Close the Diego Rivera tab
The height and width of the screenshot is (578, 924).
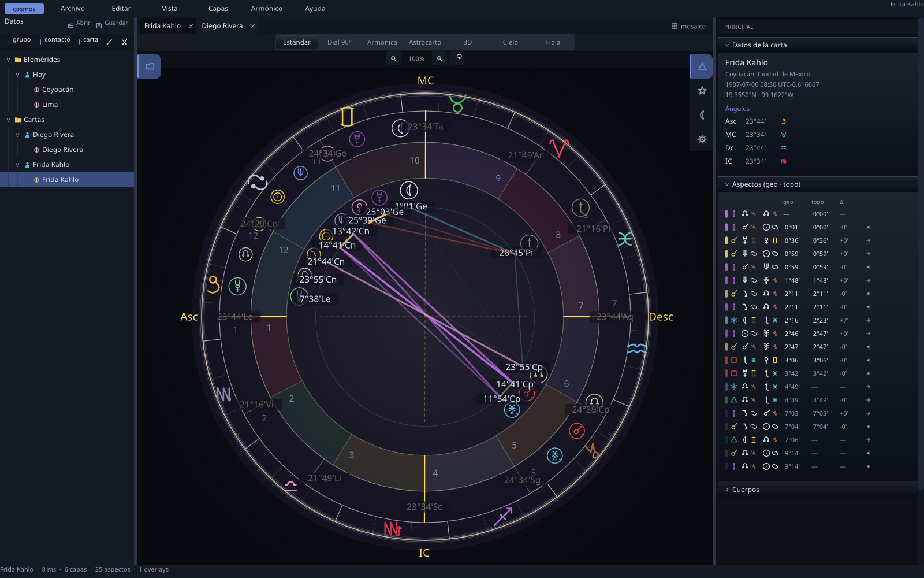point(252,26)
